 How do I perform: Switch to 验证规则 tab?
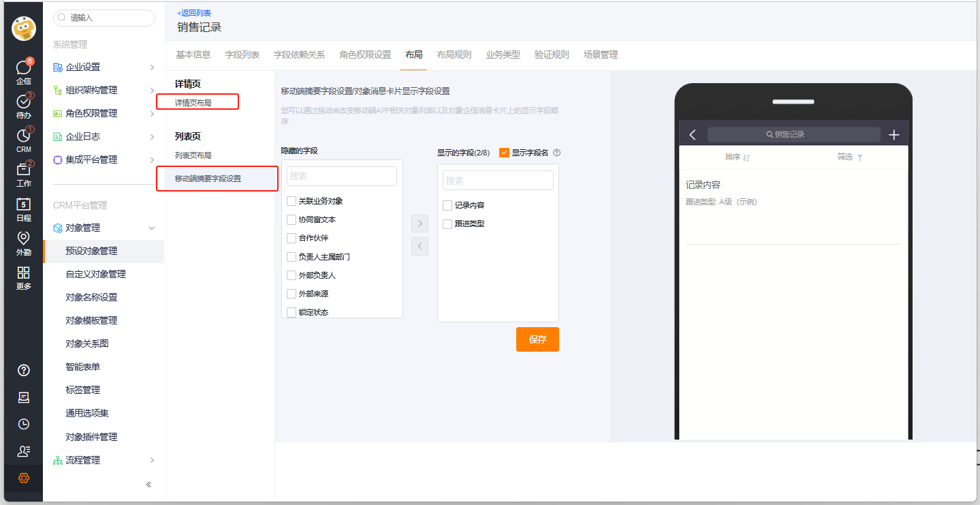552,55
